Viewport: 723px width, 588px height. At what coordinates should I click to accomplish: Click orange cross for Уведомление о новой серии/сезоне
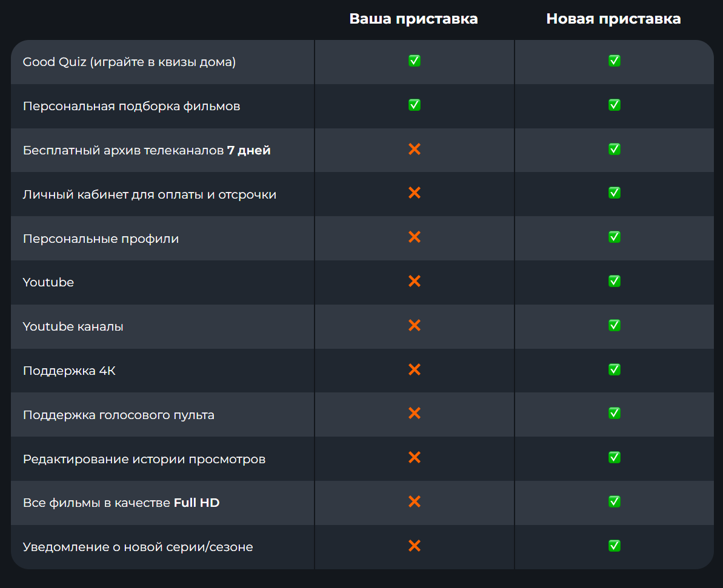pos(414,546)
